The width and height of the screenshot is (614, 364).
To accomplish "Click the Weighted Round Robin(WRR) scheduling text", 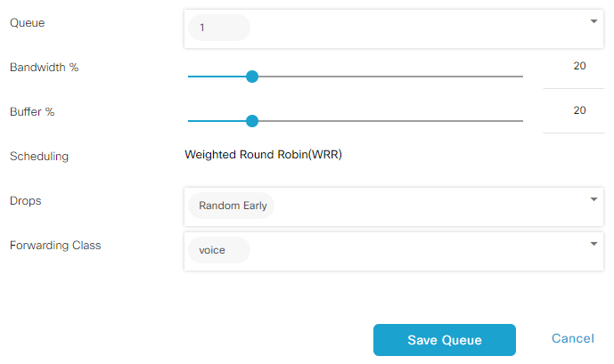I will click(x=263, y=155).
